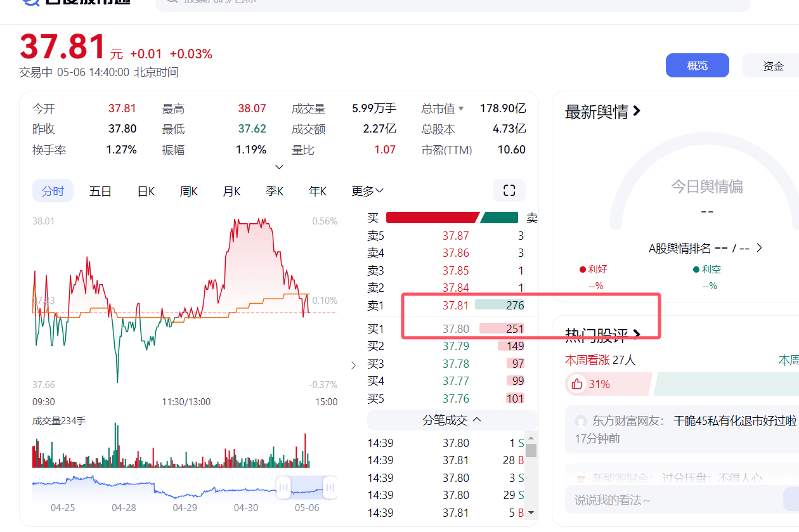This screenshot has width=799, height=532.
Task: Select the 分时 chart tab
Action: pyautogui.click(x=53, y=191)
